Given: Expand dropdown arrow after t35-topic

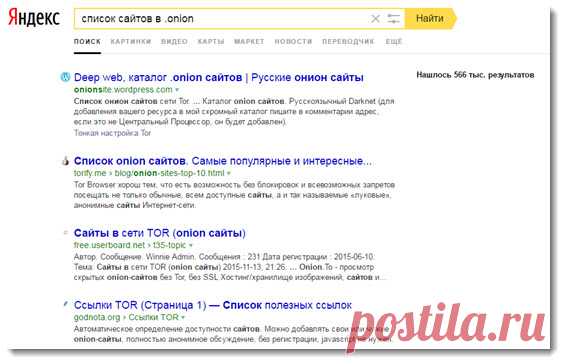Looking at the screenshot, I should click(191, 246).
